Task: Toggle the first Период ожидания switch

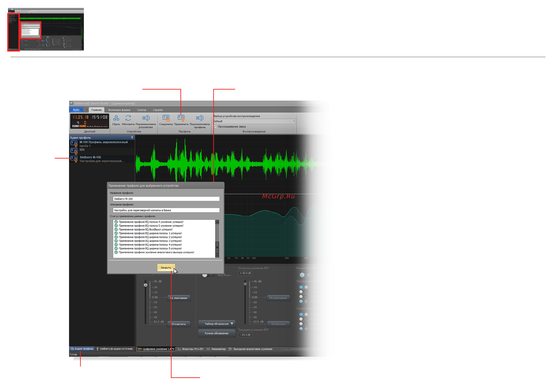Action: click(x=304, y=287)
